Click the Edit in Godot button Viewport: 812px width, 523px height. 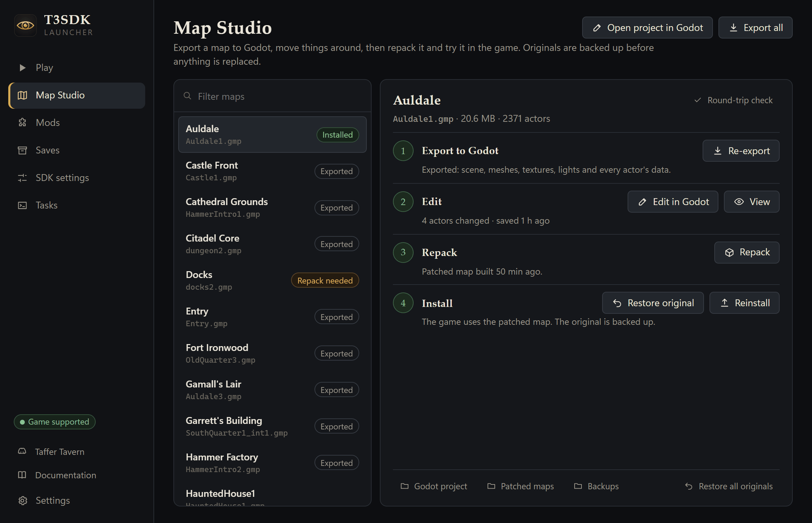click(x=673, y=202)
